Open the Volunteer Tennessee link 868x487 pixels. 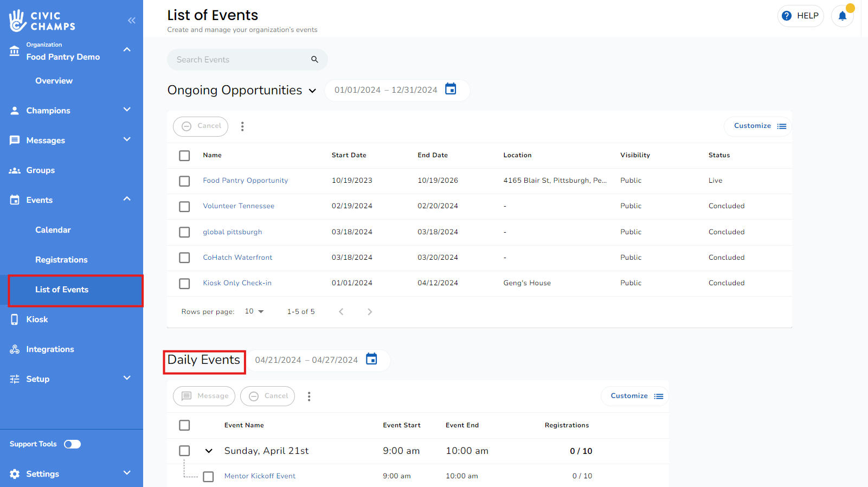[x=239, y=206]
